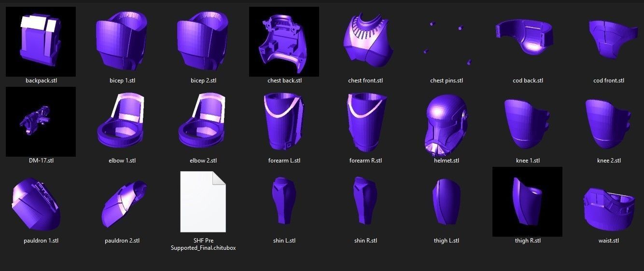Click the 'chest pins.stl' file name
The image size is (644, 271).
pos(447,81)
